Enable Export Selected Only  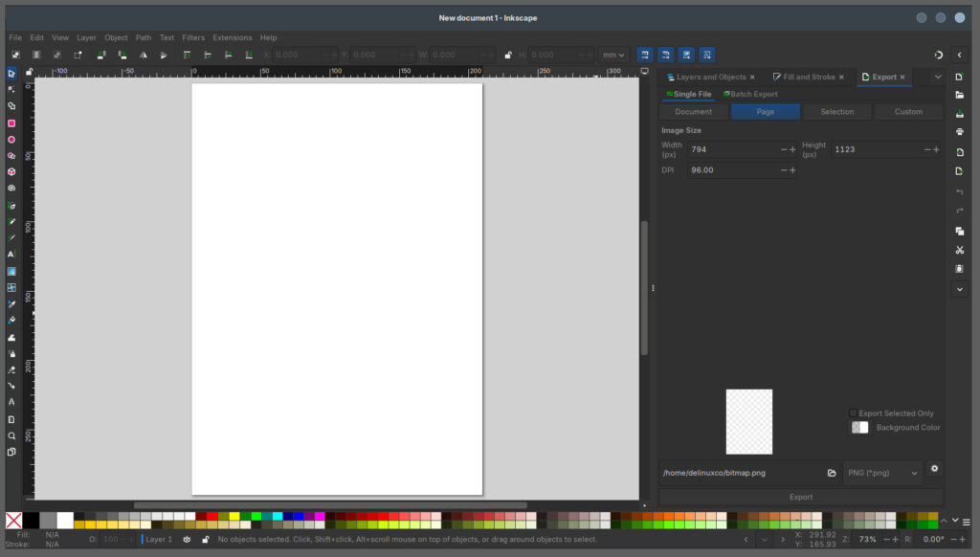[x=853, y=413]
